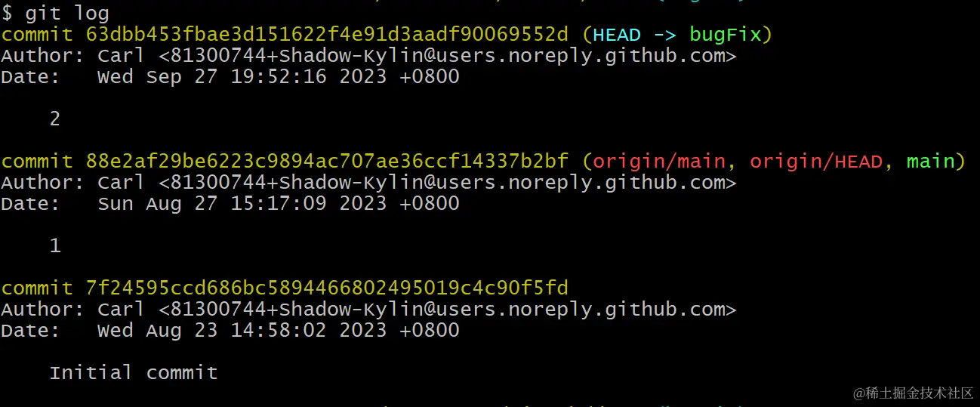Click the git log command text
The width and height of the screenshot is (980, 407).
[67, 14]
